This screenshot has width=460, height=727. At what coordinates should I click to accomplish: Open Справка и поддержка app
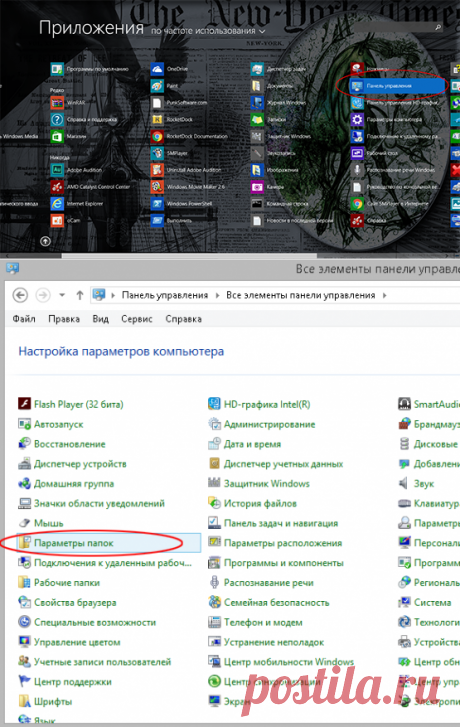click(84, 120)
